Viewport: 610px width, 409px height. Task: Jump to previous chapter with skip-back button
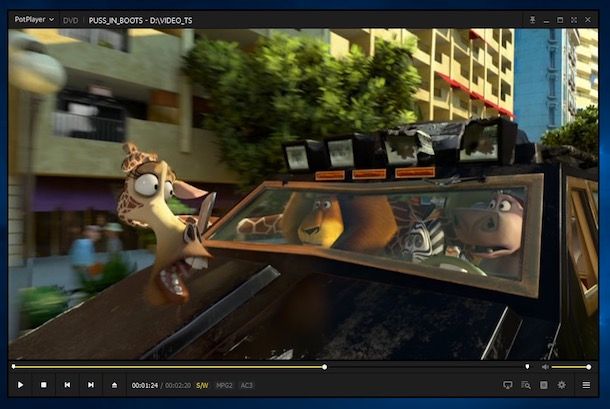coord(67,385)
